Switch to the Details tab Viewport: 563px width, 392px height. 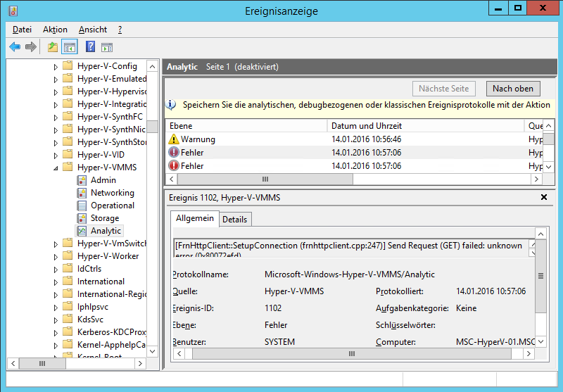click(235, 220)
